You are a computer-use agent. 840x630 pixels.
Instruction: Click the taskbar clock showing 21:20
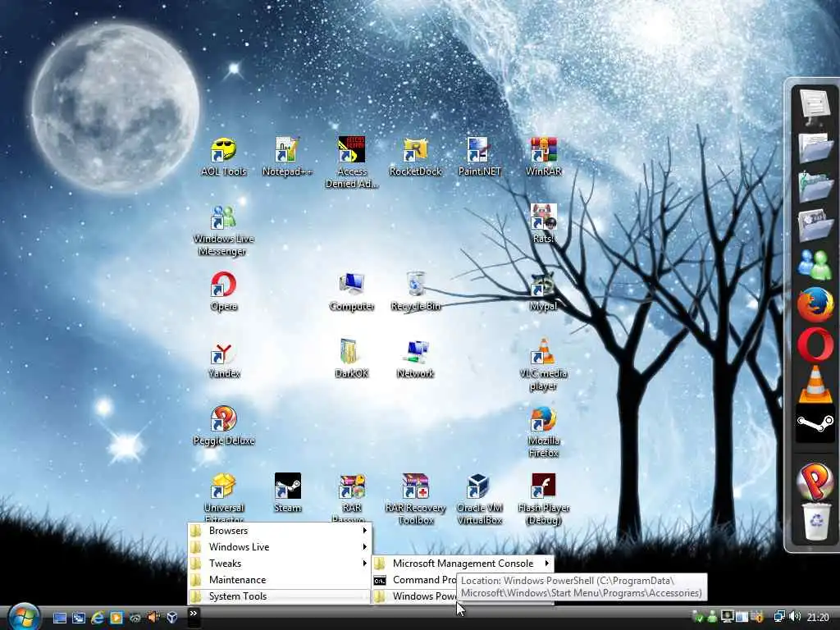pyautogui.click(x=818, y=618)
